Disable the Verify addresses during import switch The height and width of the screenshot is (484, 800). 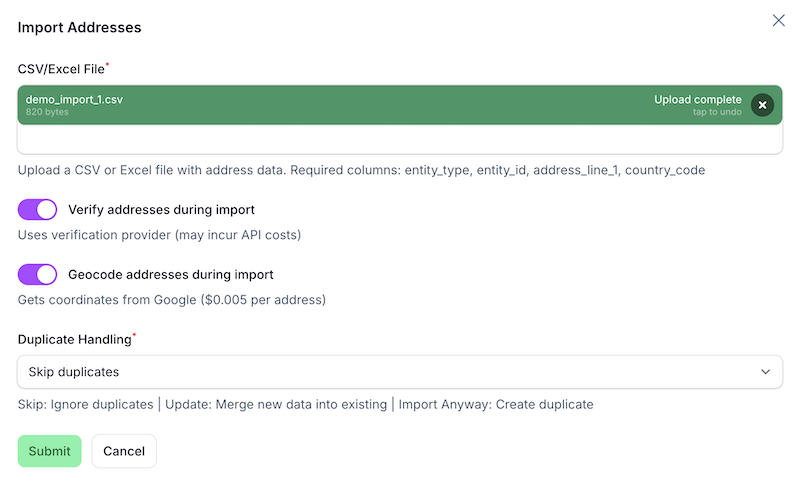37,210
